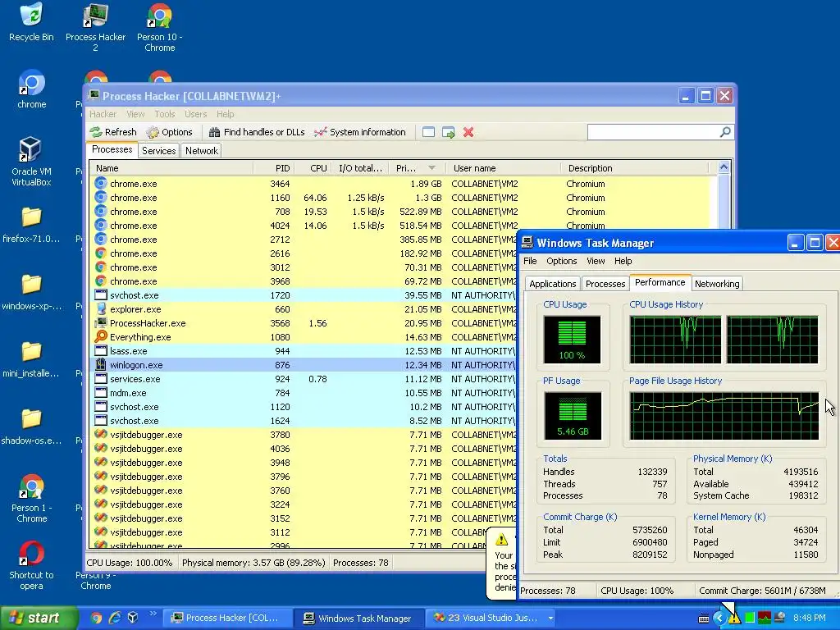The width and height of the screenshot is (840, 630).
Task: Click Find handles or DLLs
Action: coord(257,132)
